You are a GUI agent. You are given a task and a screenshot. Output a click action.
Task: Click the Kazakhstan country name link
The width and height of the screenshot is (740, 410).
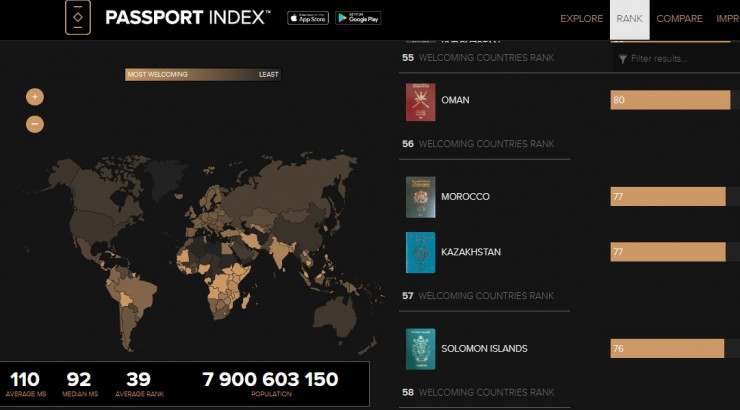pos(470,252)
